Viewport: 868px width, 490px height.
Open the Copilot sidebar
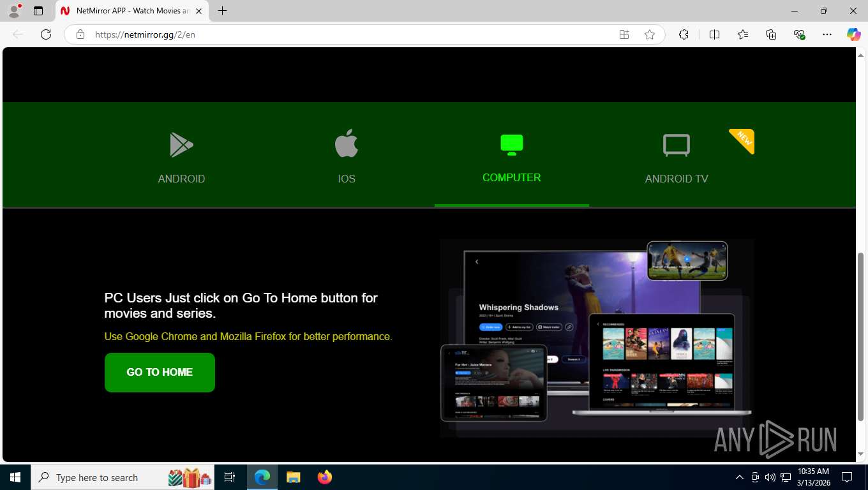click(854, 34)
